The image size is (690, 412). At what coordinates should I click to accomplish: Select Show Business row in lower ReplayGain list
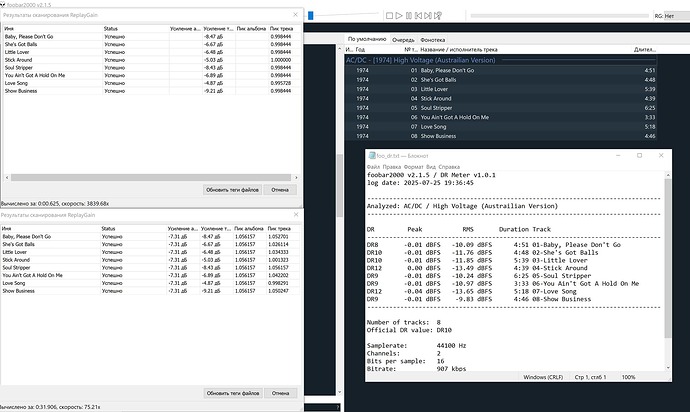coord(150,291)
